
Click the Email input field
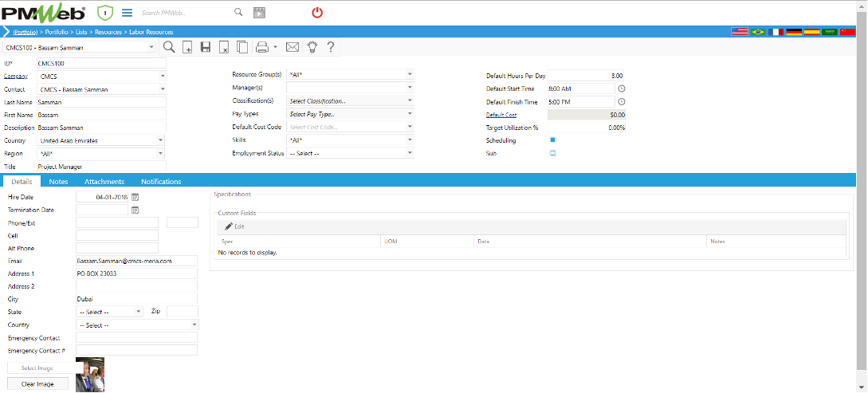tap(136, 261)
